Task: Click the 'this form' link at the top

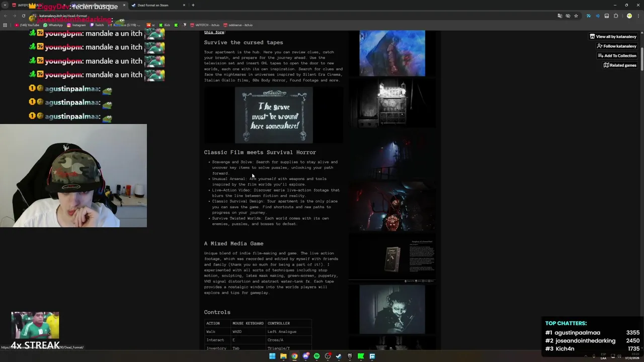Action: click(214, 32)
